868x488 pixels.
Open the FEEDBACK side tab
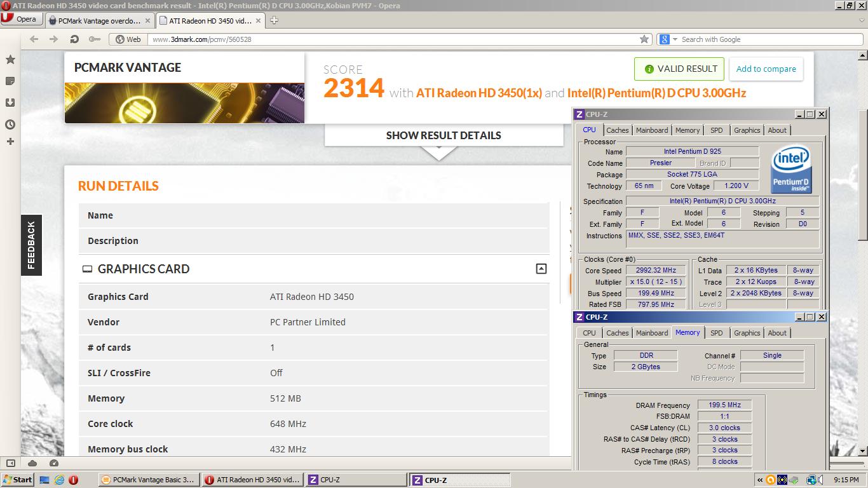[31, 245]
